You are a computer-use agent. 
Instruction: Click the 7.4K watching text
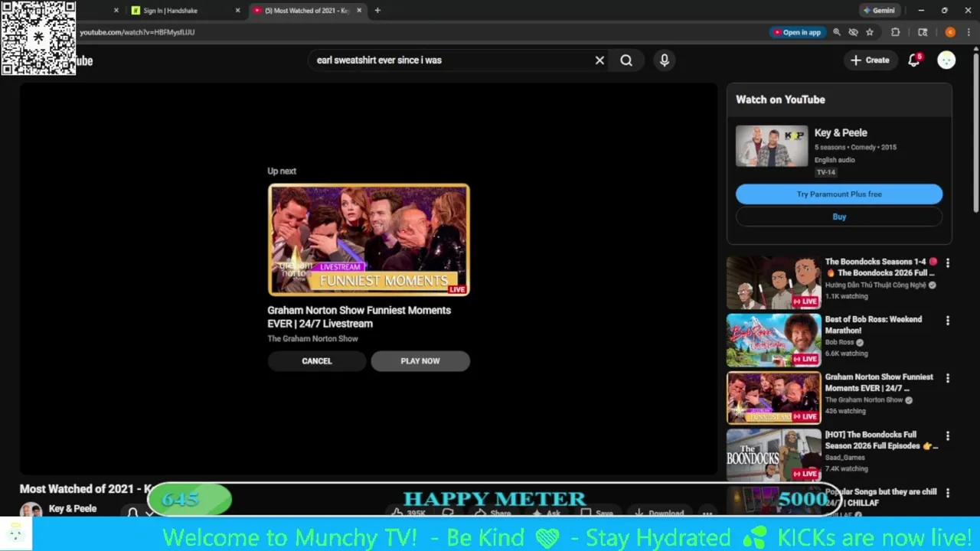pyautogui.click(x=847, y=469)
